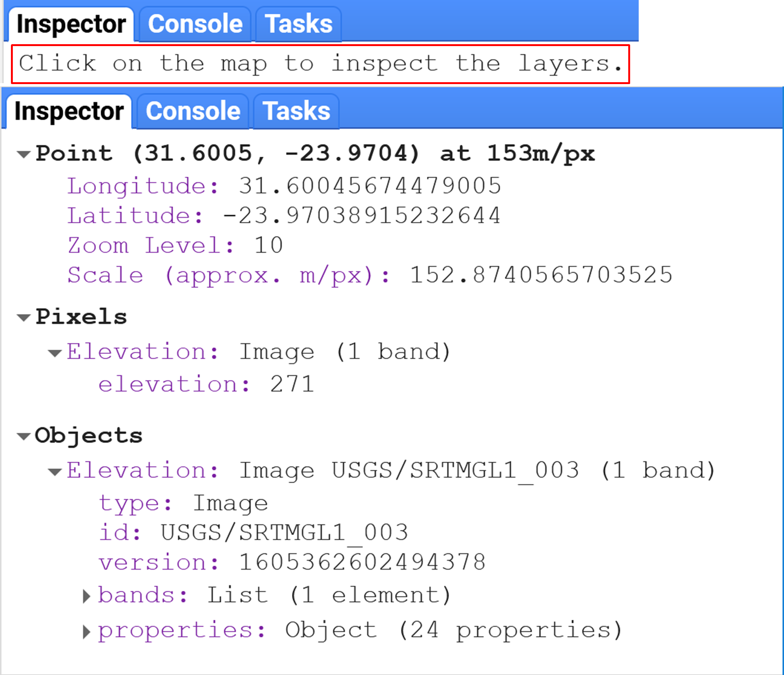Switch to Tasks tab in upper panel
Viewport: 784px width, 675px height.
299,24
